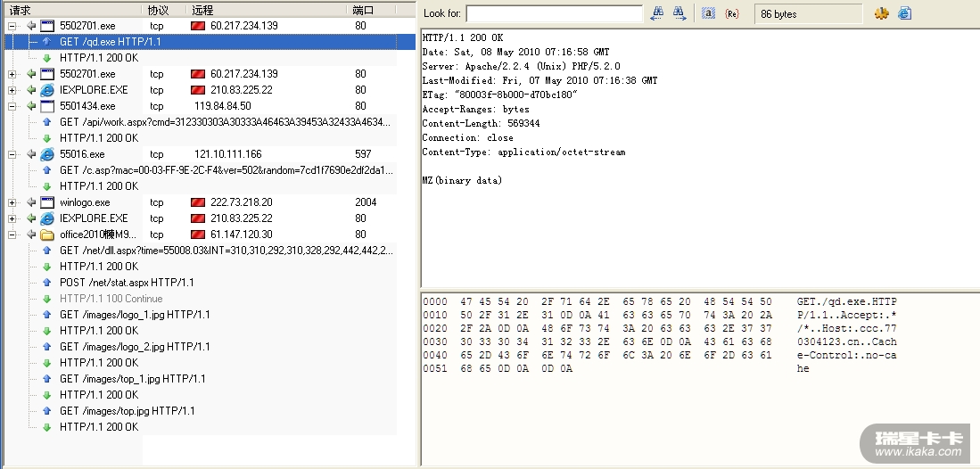Click the Internet Explorer page icon in toolbar

(904, 13)
